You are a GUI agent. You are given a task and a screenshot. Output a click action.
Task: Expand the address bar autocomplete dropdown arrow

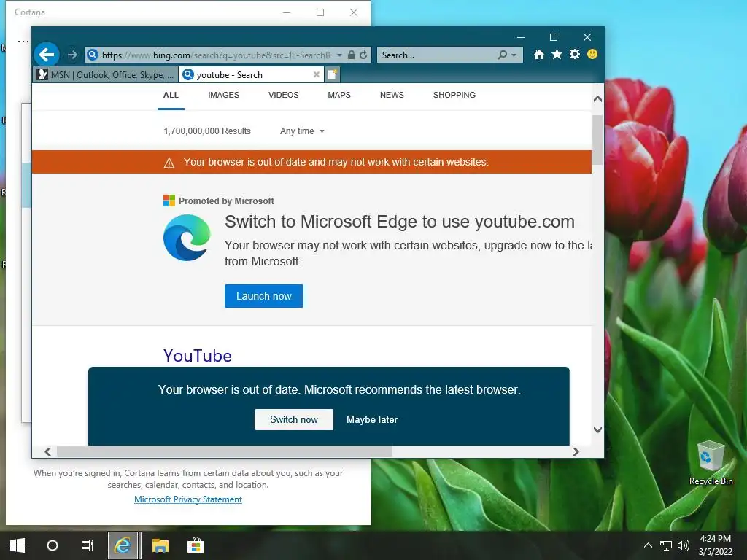(339, 55)
